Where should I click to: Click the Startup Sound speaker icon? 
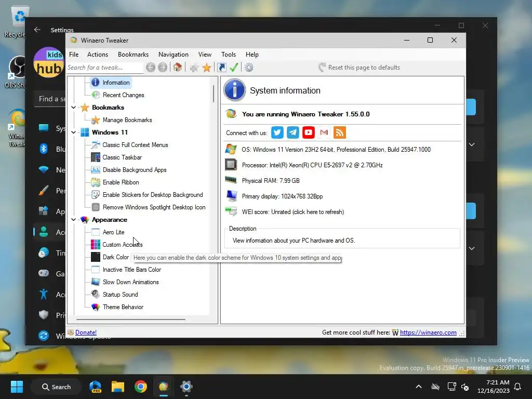(x=96, y=295)
